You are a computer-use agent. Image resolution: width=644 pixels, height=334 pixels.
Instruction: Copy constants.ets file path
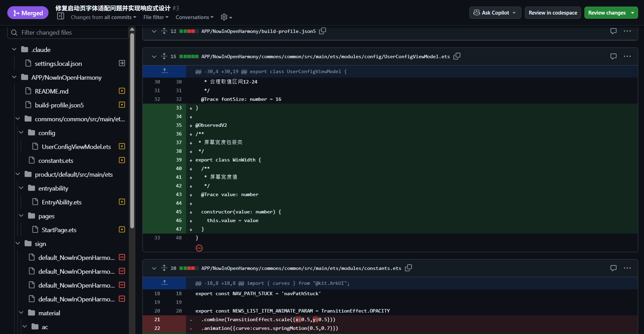point(408,268)
